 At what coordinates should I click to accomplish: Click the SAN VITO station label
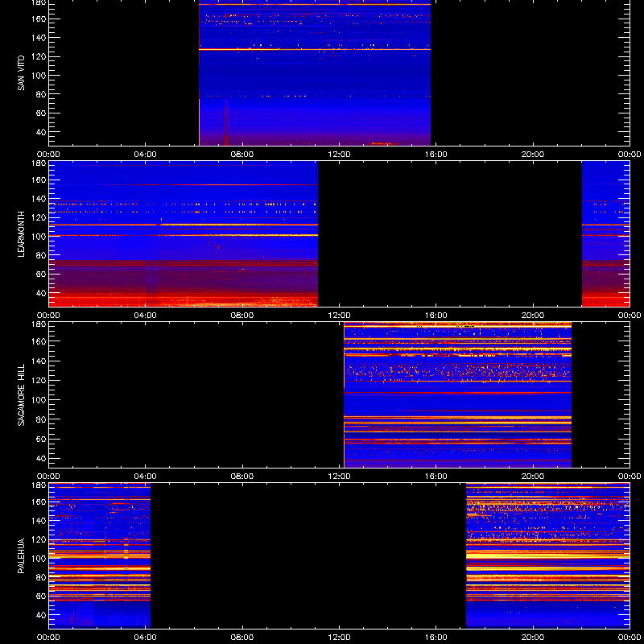click(x=21, y=73)
